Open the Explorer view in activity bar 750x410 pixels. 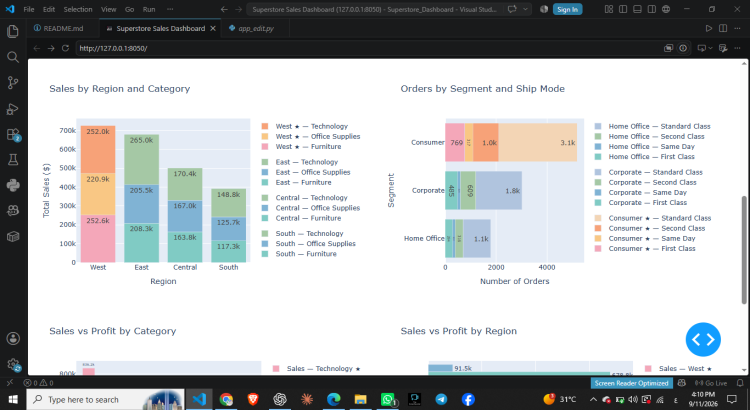point(13,32)
